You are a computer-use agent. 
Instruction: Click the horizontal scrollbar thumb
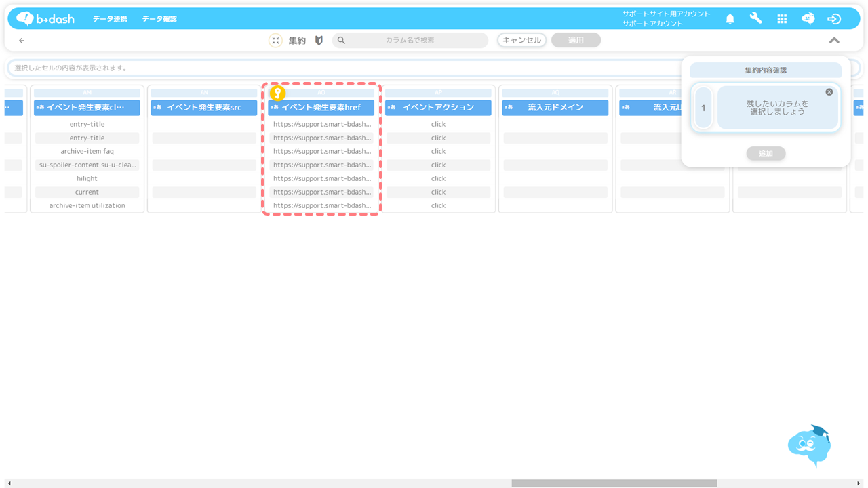(614, 483)
